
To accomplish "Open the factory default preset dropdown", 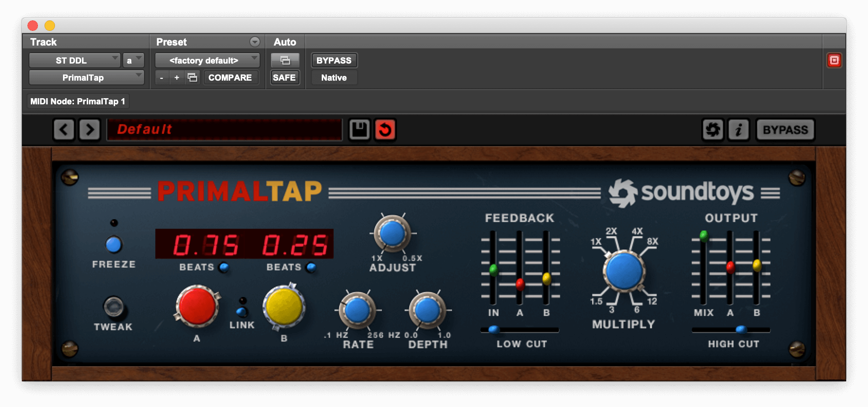I will pos(207,60).
